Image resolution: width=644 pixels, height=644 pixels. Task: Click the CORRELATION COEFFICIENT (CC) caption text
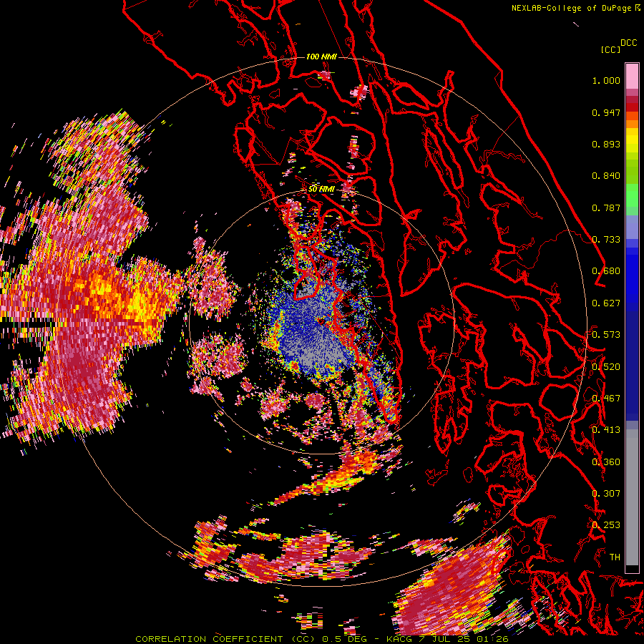click(x=225, y=639)
